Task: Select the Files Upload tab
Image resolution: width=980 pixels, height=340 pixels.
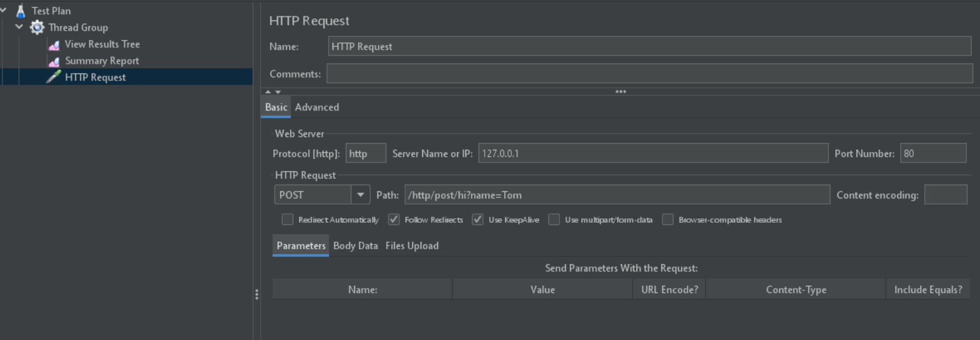Action: [412, 246]
